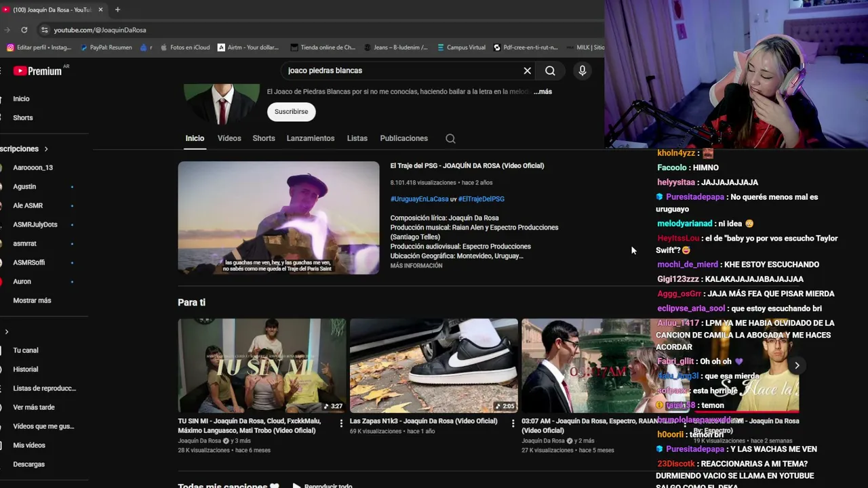Viewport: 868px width, 488px height.
Task: Click the chevron above Tu canal
Action: click(x=7, y=331)
